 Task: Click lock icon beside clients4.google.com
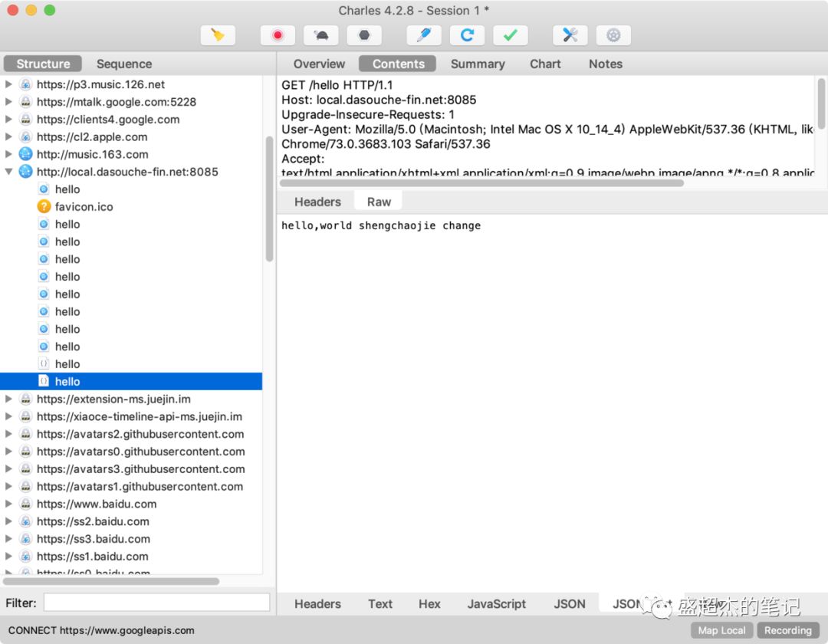click(25, 119)
